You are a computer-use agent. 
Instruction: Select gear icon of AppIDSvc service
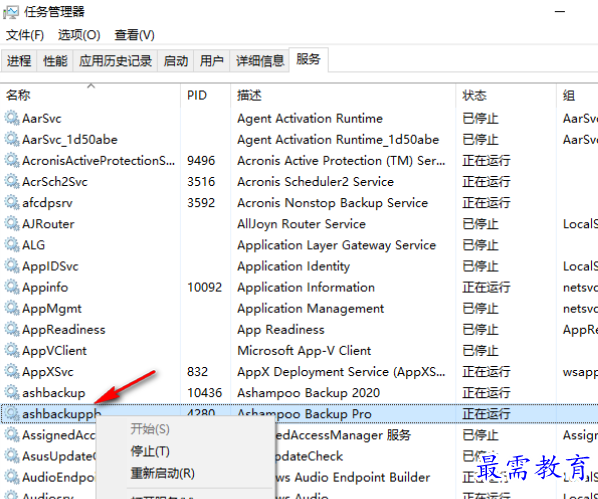(x=12, y=266)
